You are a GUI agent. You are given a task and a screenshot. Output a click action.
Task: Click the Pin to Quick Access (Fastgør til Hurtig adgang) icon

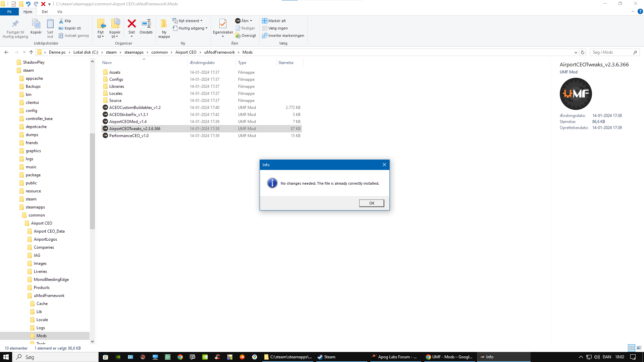pyautogui.click(x=15, y=24)
